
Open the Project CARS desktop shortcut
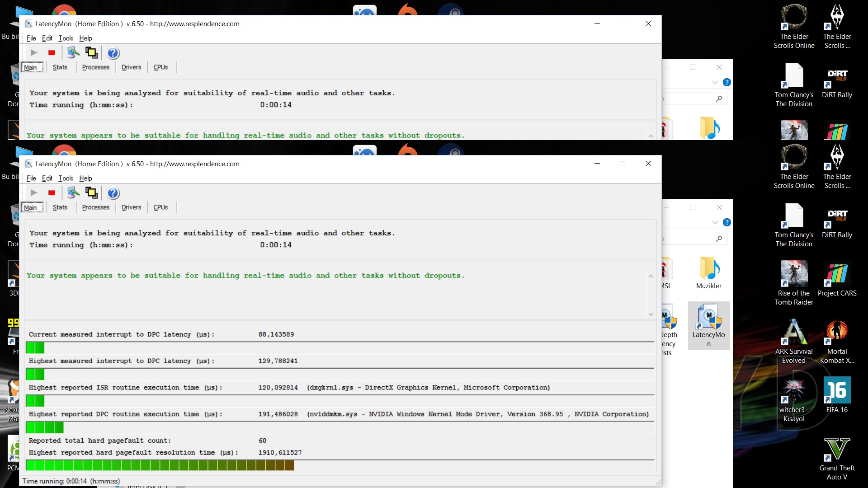[x=837, y=279]
